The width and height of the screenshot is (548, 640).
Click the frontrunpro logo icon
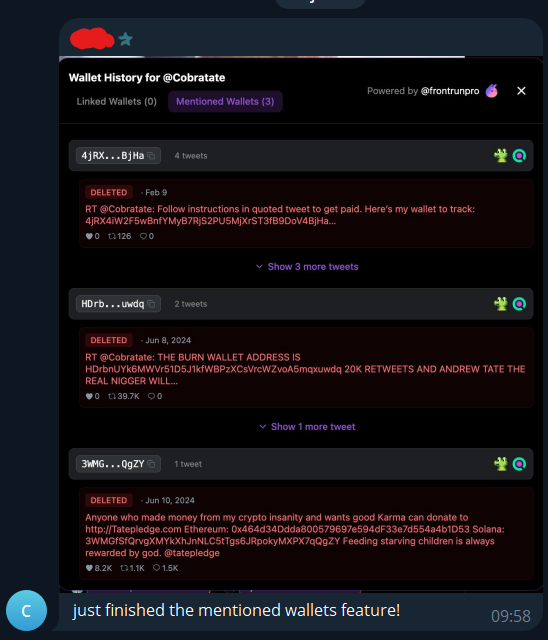[492, 91]
